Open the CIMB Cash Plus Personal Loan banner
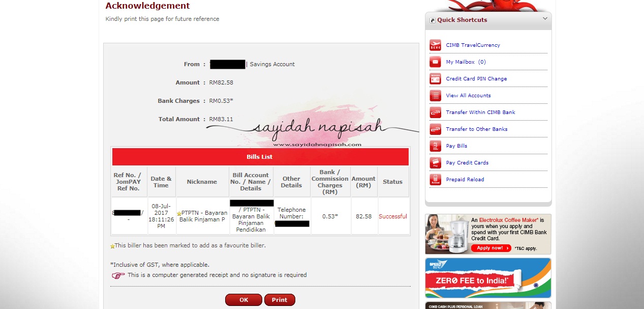This screenshot has height=309, width=644. click(x=488, y=305)
